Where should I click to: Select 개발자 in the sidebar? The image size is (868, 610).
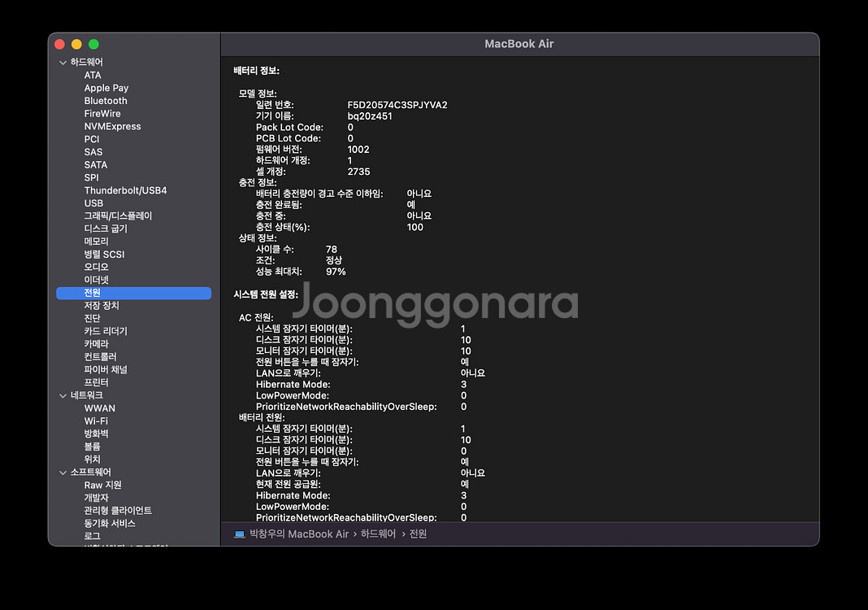pyautogui.click(x=97, y=498)
